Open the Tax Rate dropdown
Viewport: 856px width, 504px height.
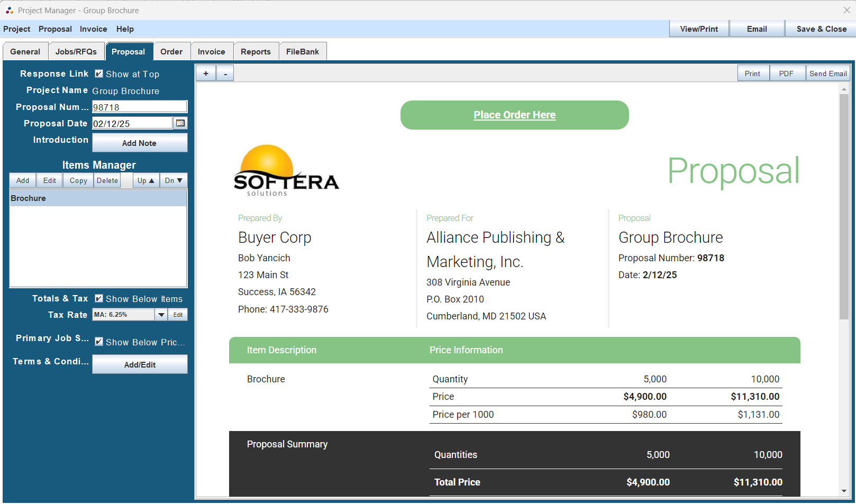click(x=161, y=315)
